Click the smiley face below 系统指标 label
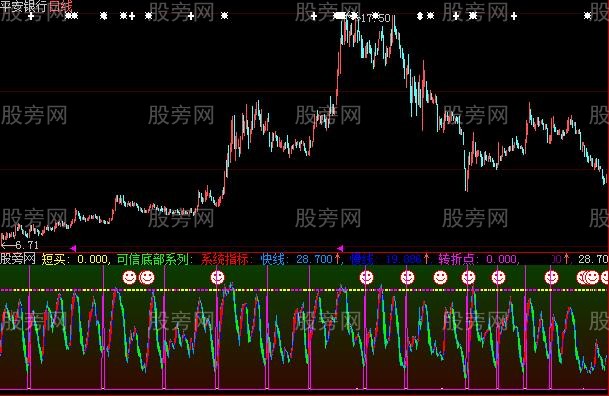The image size is (609, 396). [x=218, y=277]
